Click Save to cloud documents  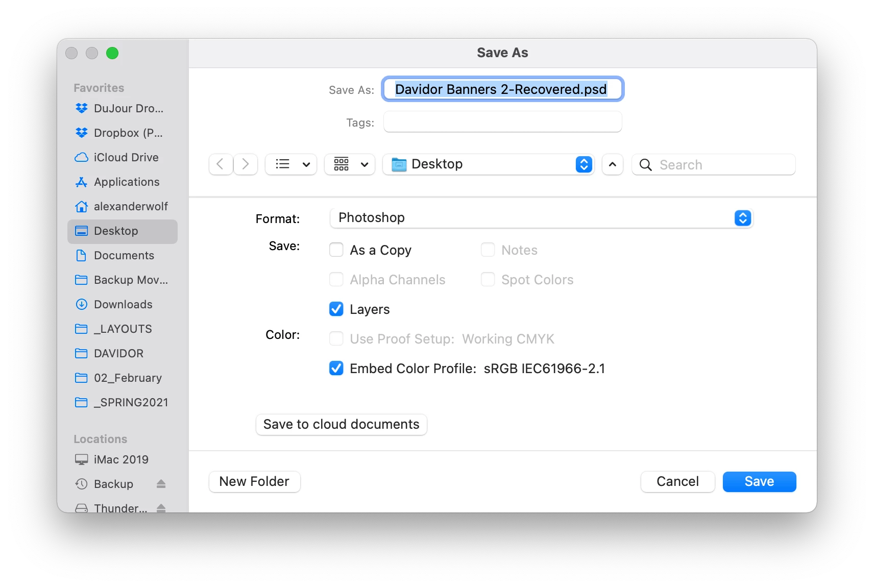[342, 425]
